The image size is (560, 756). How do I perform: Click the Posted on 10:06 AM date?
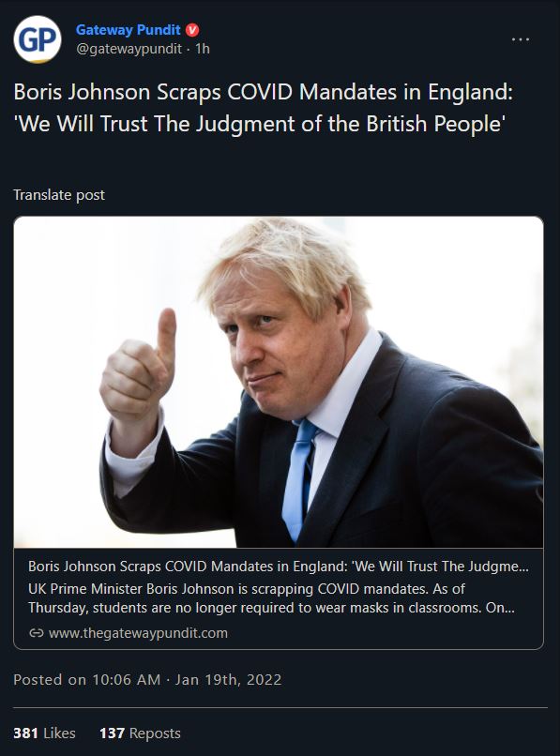[147, 679]
